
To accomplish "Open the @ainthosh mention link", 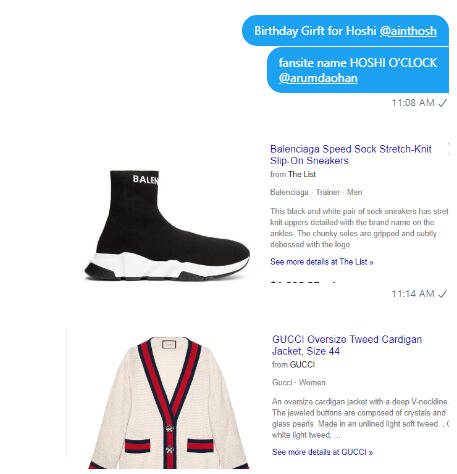I will pyautogui.click(x=408, y=31).
